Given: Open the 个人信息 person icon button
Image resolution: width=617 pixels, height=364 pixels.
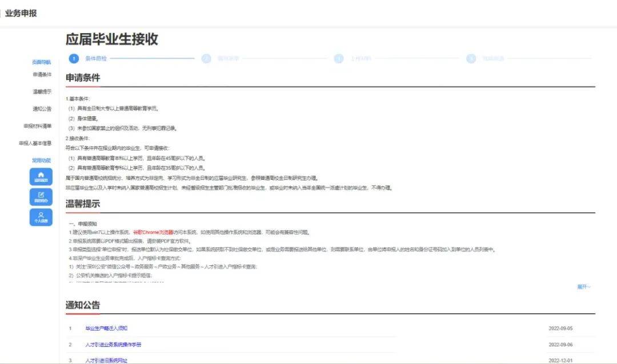Looking at the screenshot, I should [x=41, y=217].
